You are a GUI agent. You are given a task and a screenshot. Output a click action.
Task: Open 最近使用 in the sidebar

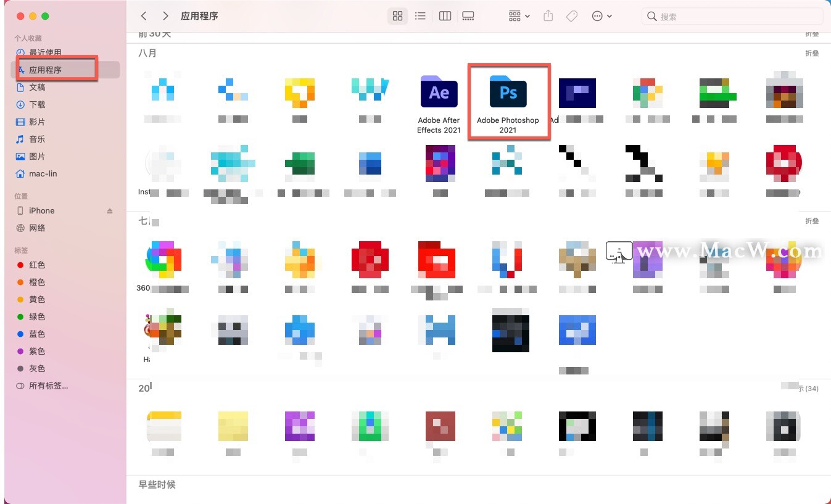(x=45, y=53)
